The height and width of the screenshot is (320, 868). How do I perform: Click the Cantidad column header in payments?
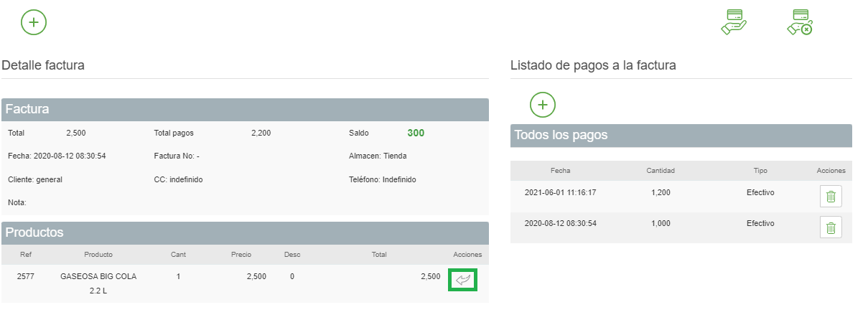coord(661,171)
